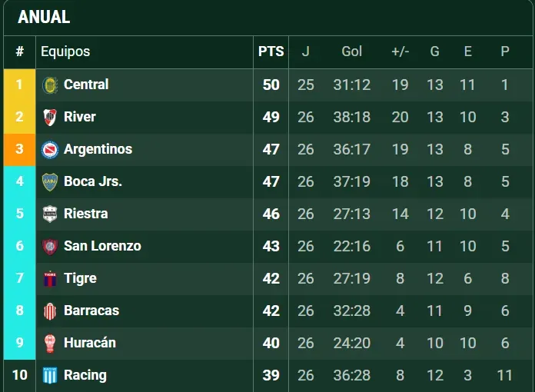Click the Rosario Central club crest
Viewport: 535px width, 392px height.
point(50,85)
